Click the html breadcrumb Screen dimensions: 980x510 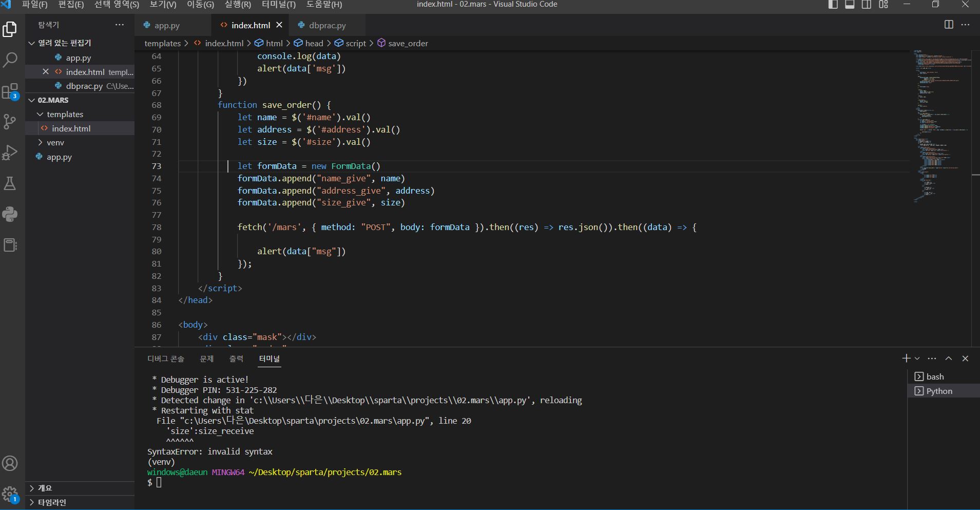274,43
